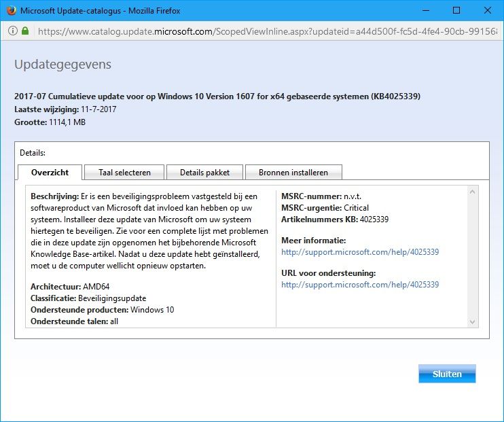Click the Ondersteunde producten value Windows 10
Viewport: 504px width, 422px height.
click(x=152, y=309)
